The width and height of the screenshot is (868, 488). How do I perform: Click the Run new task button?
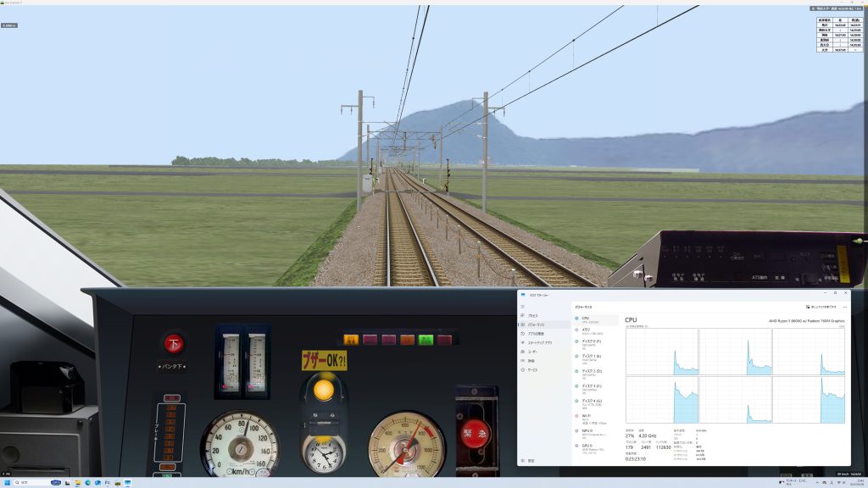[821, 306]
